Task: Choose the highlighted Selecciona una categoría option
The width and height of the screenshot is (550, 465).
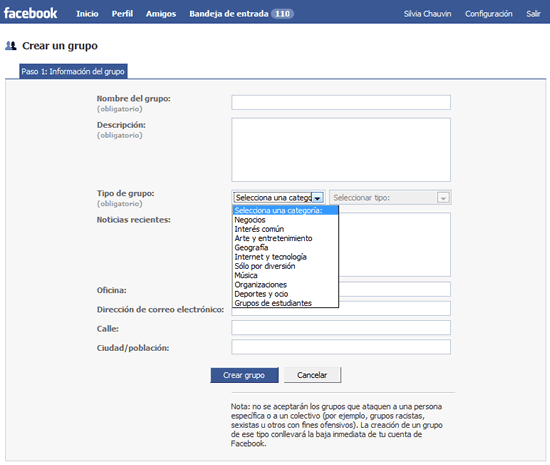Action: click(x=285, y=210)
